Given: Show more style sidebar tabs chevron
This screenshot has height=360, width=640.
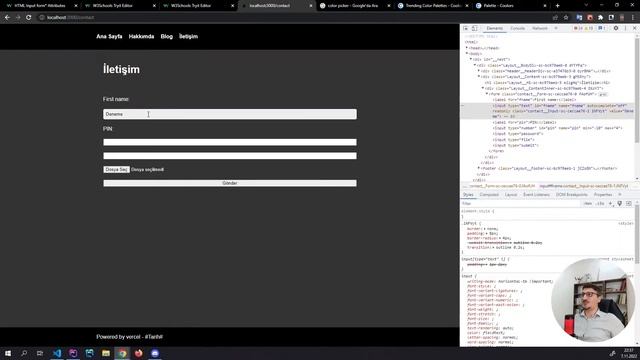Looking at the screenshot, I should coord(620,195).
